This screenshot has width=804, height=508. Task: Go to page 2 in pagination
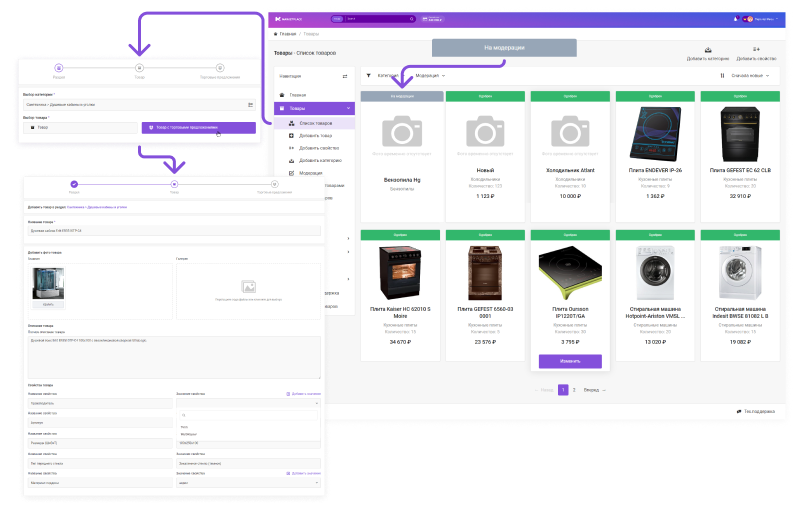pyautogui.click(x=574, y=389)
